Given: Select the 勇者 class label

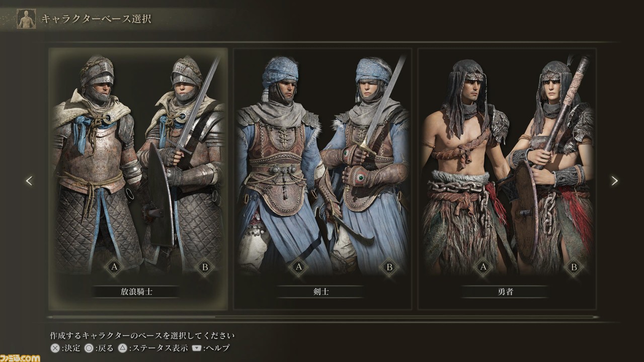Looking at the screenshot, I should point(505,292).
